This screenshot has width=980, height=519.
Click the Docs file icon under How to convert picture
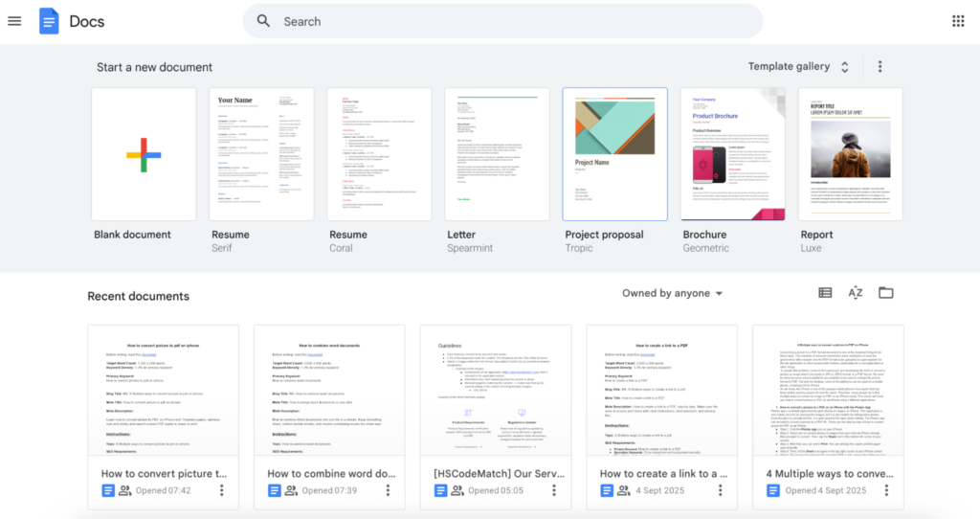tap(107, 491)
